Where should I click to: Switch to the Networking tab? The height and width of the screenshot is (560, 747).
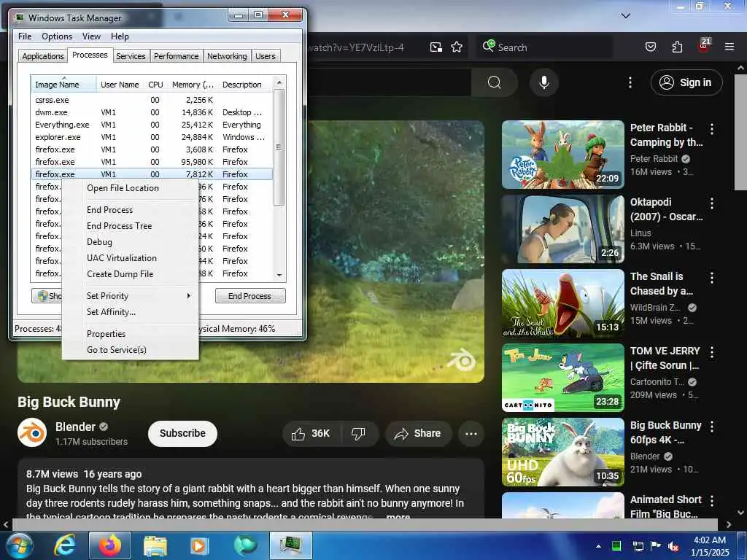tap(227, 56)
